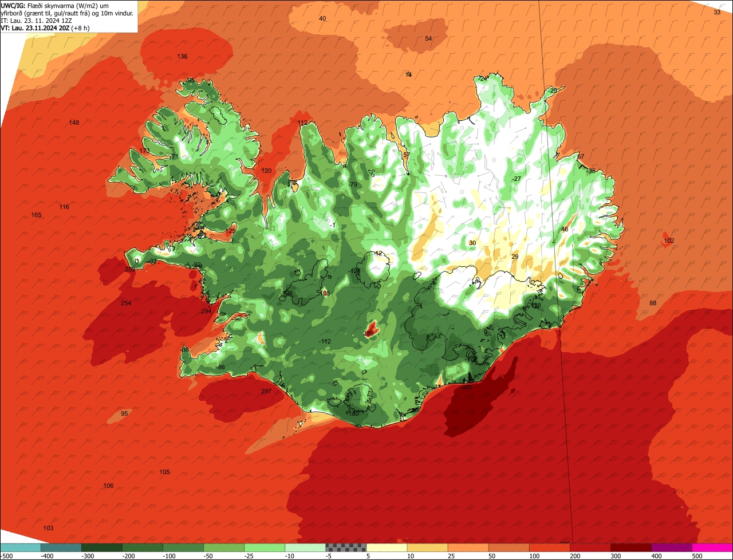Choose the red-orange 100 to 200 legend swatch

(550, 547)
